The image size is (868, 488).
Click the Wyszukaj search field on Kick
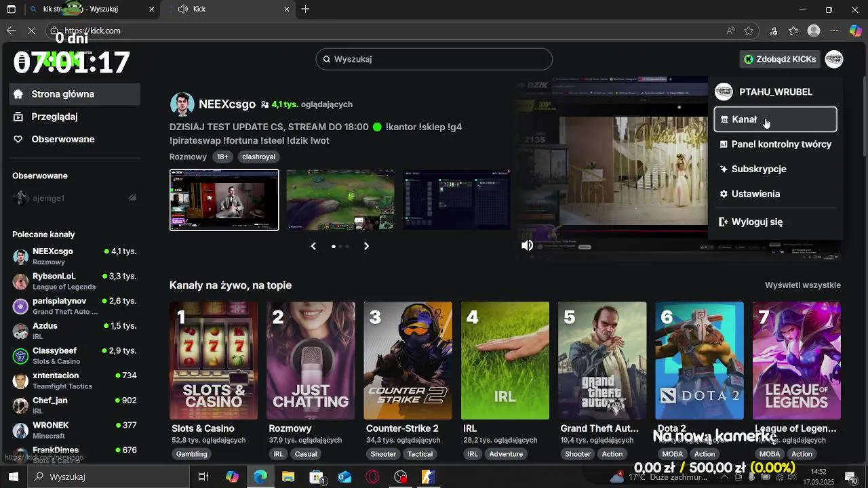coord(434,59)
